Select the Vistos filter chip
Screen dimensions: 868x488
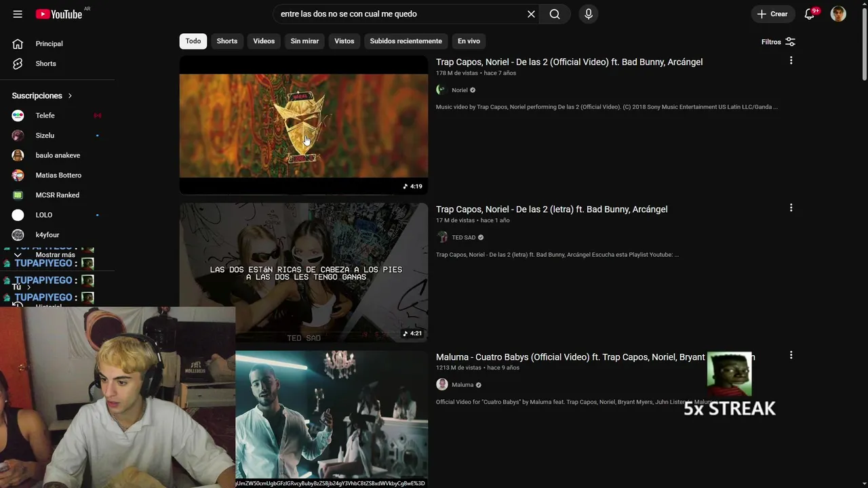point(344,41)
